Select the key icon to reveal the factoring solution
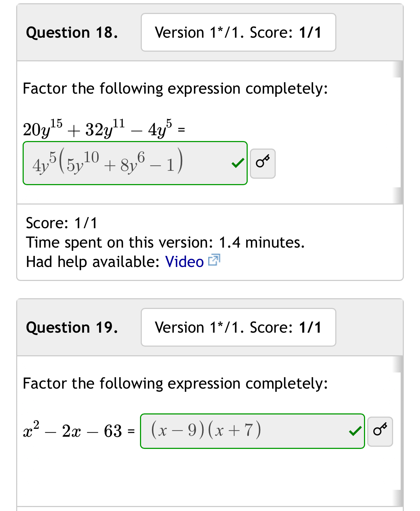420x511 pixels. 262,163
